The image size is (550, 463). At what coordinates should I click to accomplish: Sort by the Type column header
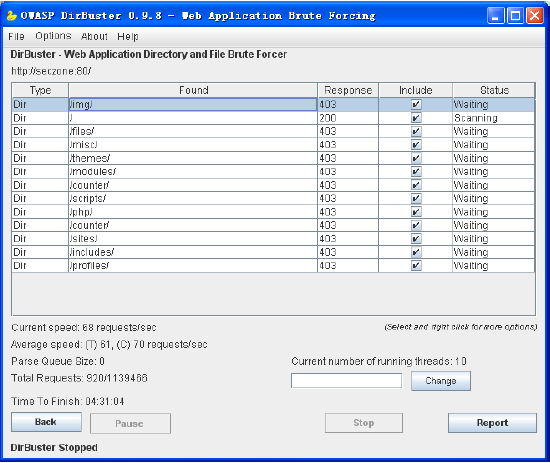[40, 90]
